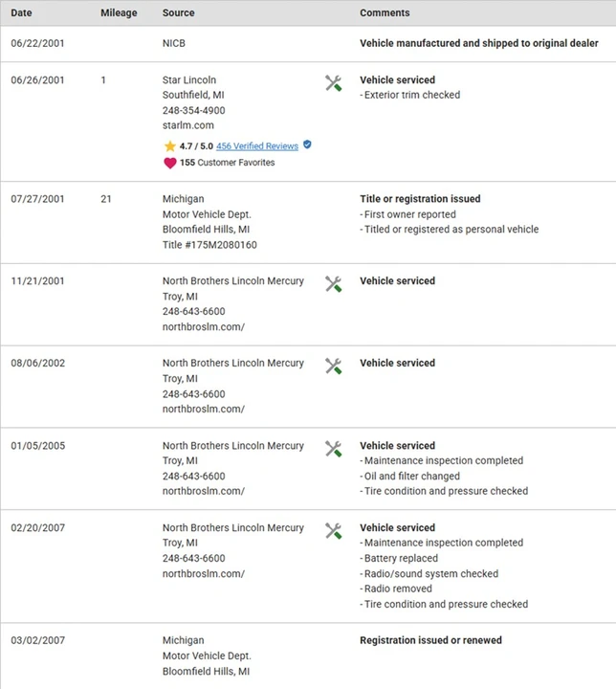Viewport: 616px width, 689px height.
Task: Click wrench icon on 08/06/2002 service record
Action: point(334,366)
